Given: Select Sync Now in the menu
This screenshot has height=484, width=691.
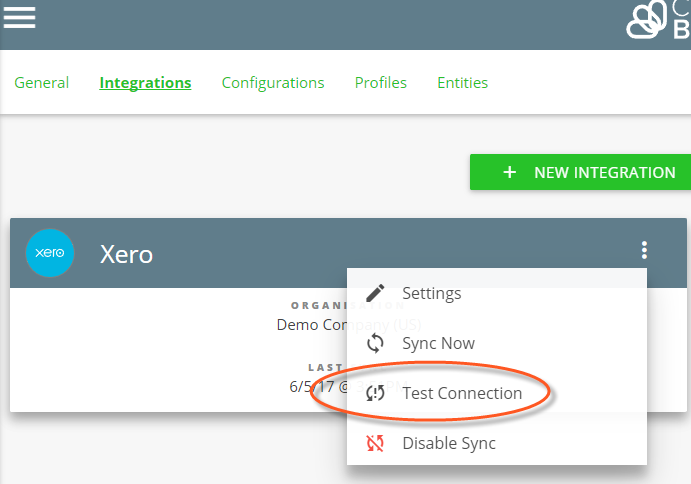Looking at the screenshot, I should point(497,343).
